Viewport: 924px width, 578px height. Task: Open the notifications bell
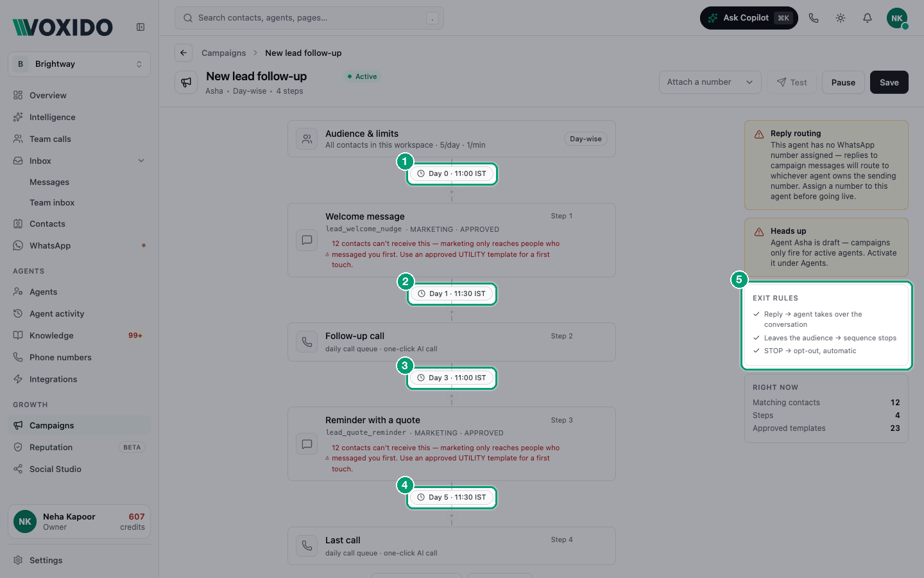pyautogui.click(x=868, y=18)
